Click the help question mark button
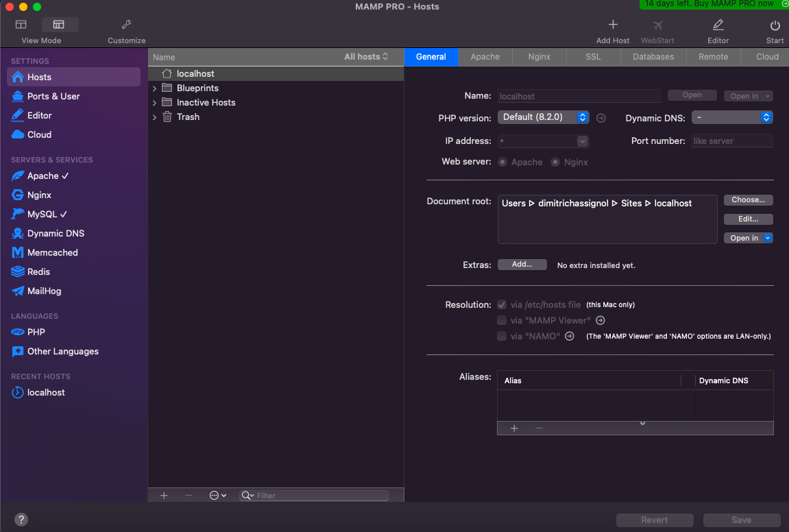The height and width of the screenshot is (532, 789). (21, 520)
